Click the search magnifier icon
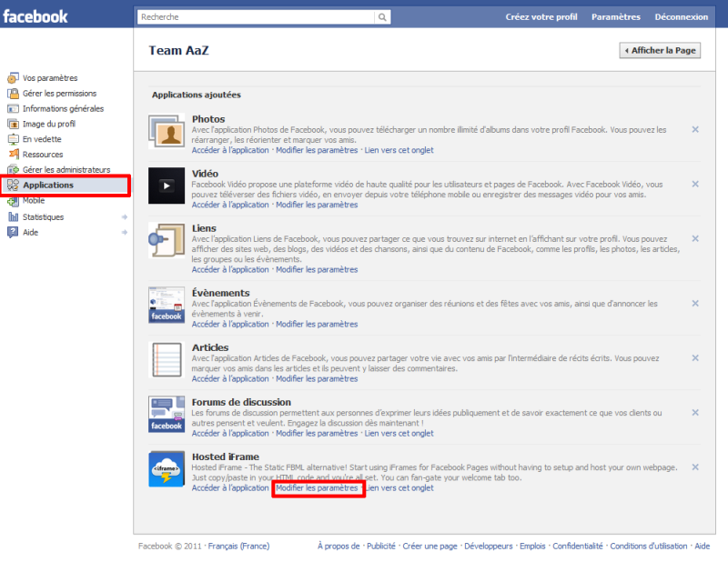 pyautogui.click(x=382, y=17)
